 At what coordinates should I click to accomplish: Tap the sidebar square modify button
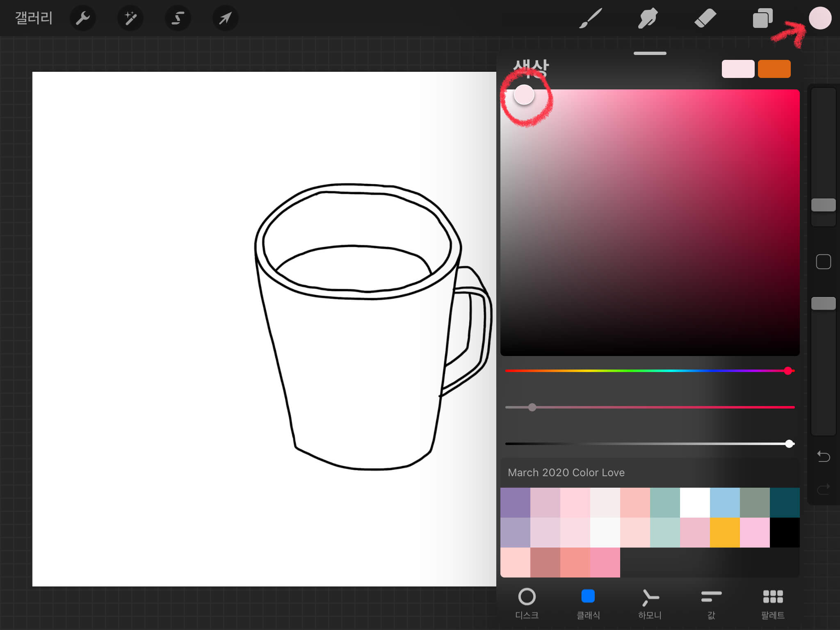click(823, 262)
